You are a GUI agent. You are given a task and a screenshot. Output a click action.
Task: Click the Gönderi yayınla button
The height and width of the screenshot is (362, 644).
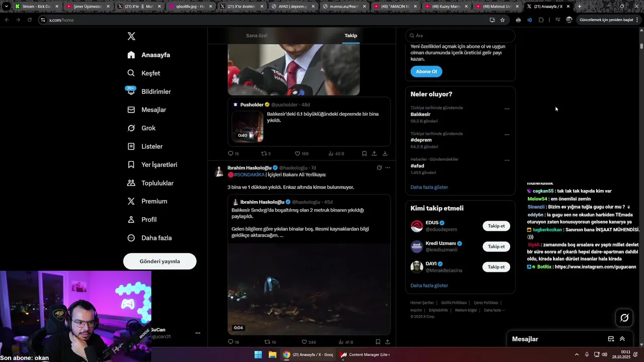tap(159, 261)
